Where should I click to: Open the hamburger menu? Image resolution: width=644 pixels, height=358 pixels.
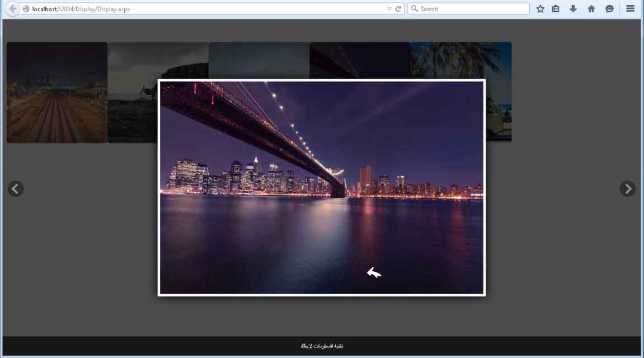pos(630,9)
